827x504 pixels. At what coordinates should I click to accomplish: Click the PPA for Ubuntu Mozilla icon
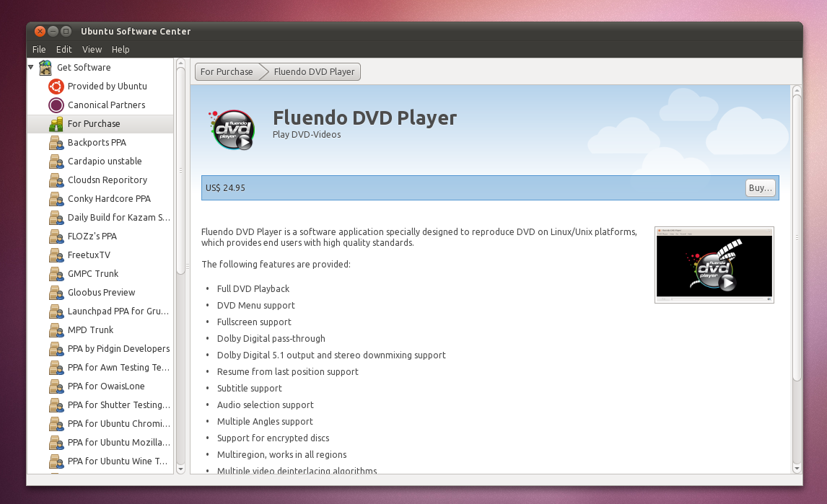[56, 442]
